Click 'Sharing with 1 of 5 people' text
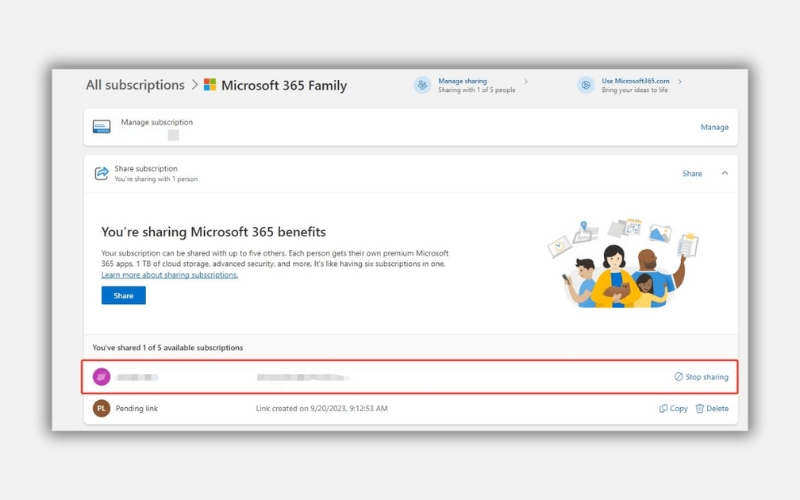This screenshot has height=500, width=800. click(x=477, y=90)
